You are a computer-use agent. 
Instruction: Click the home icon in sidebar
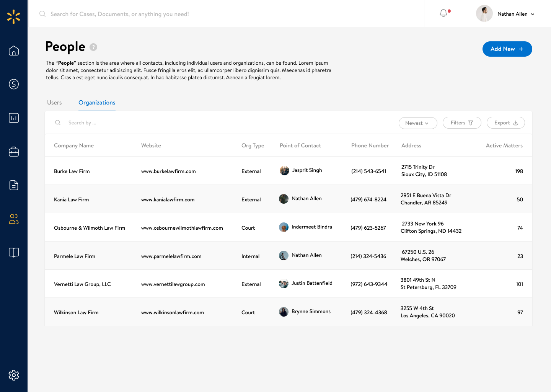(x=14, y=51)
